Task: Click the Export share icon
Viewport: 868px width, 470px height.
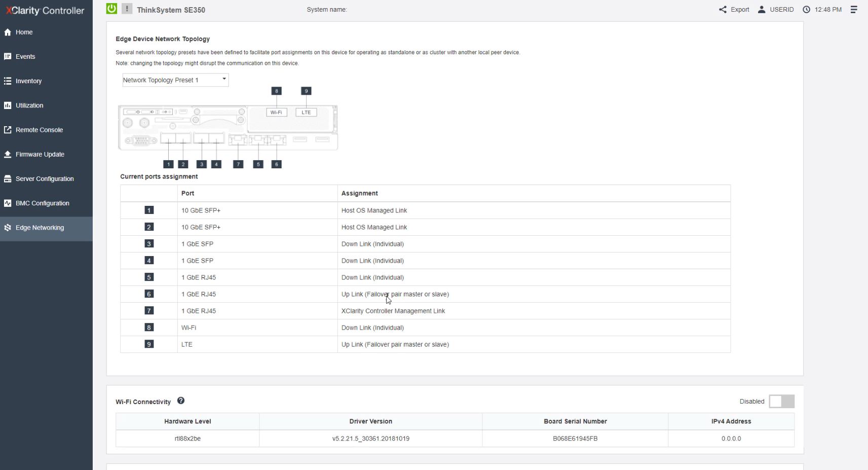Action: [x=723, y=10]
